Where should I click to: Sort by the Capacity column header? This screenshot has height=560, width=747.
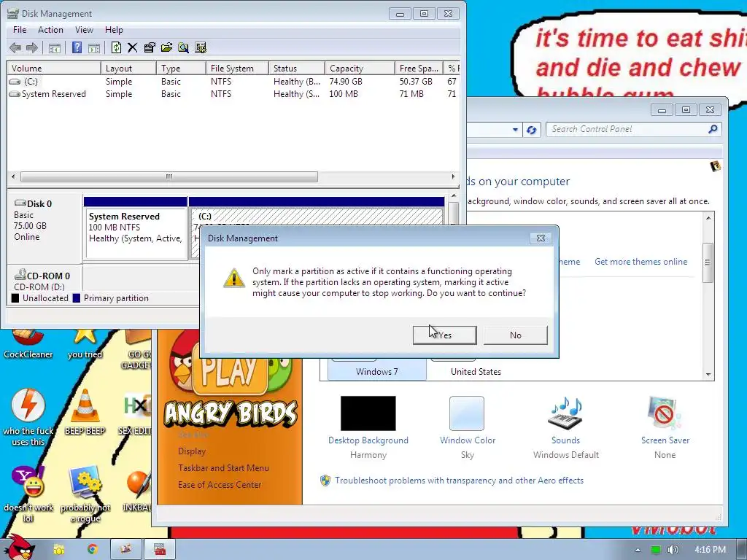360,68
